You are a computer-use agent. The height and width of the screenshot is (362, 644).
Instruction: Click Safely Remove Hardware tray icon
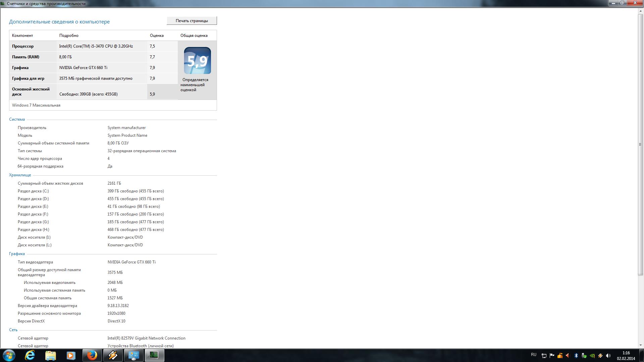[x=584, y=356]
